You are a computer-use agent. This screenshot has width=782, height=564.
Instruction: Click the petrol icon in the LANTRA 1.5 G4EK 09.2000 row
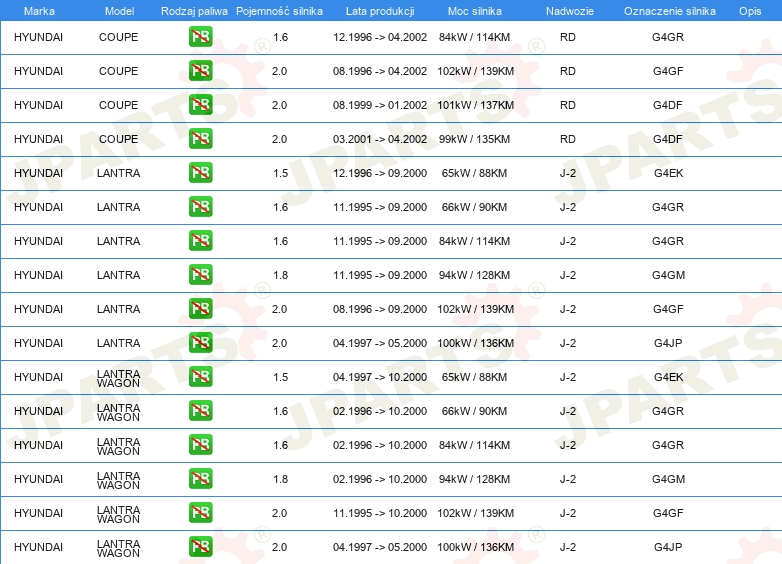coord(200,173)
